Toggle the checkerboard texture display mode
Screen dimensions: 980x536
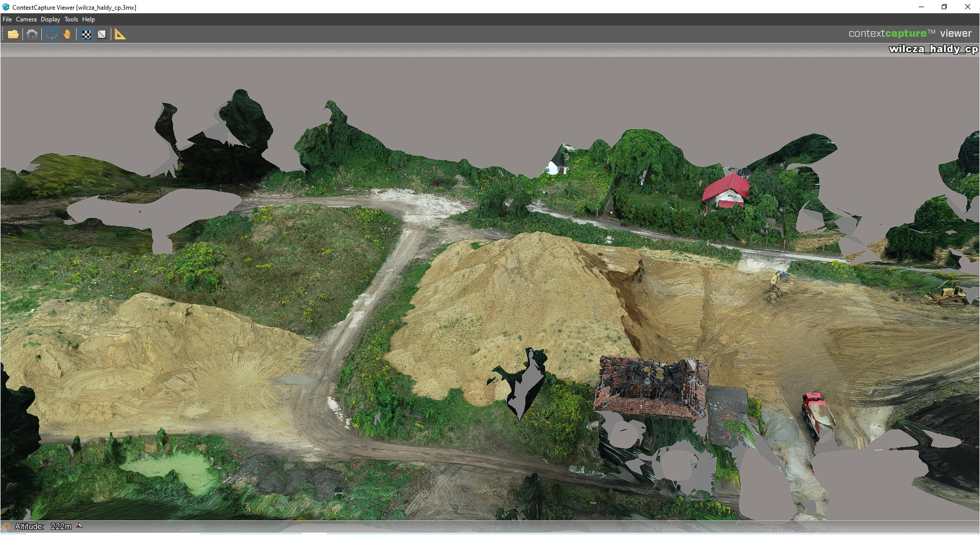[x=86, y=34]
